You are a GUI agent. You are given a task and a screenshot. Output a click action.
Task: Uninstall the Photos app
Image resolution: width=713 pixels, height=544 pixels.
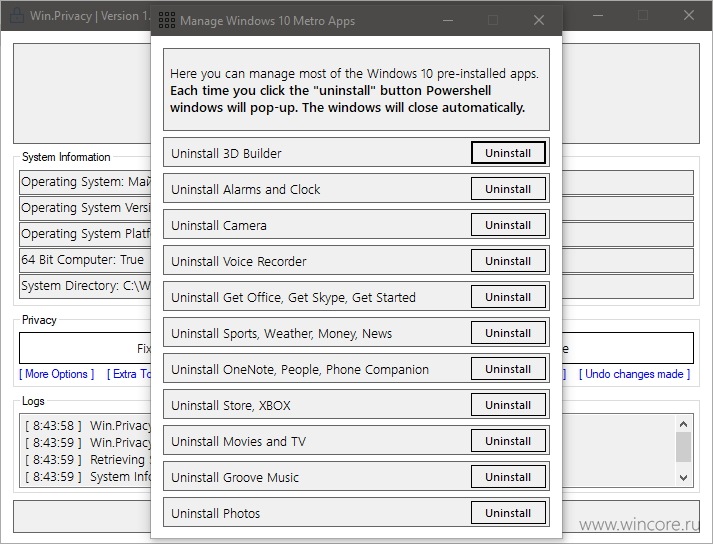[508, 513]
